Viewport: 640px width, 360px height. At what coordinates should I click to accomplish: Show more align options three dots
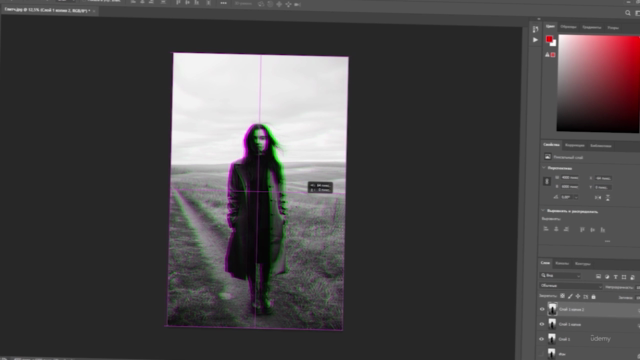[607, 241]
